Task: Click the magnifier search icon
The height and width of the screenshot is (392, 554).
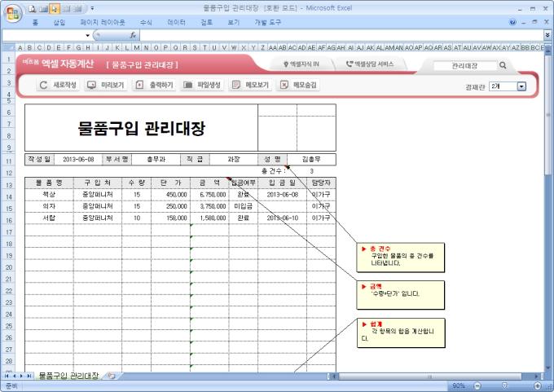Action: pyautogui.click(x=503, y=65)
